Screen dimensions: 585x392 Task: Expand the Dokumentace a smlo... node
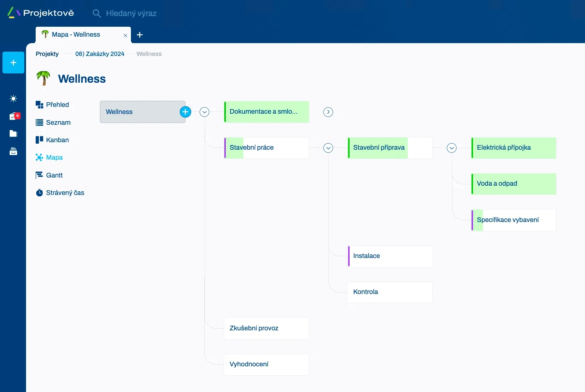pyautogui.click(x=328, y=112)
